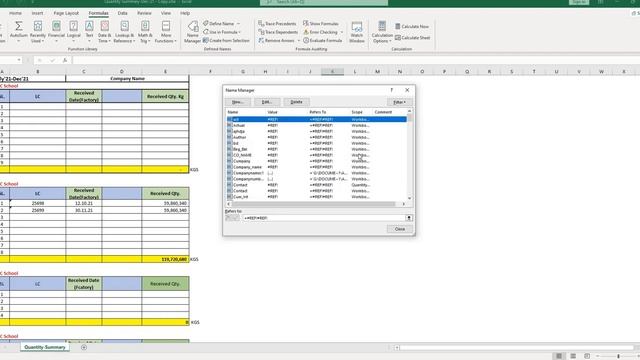Sort by the Name column header
The height and width of the screenshot is (360, 640).
(246, 112)
